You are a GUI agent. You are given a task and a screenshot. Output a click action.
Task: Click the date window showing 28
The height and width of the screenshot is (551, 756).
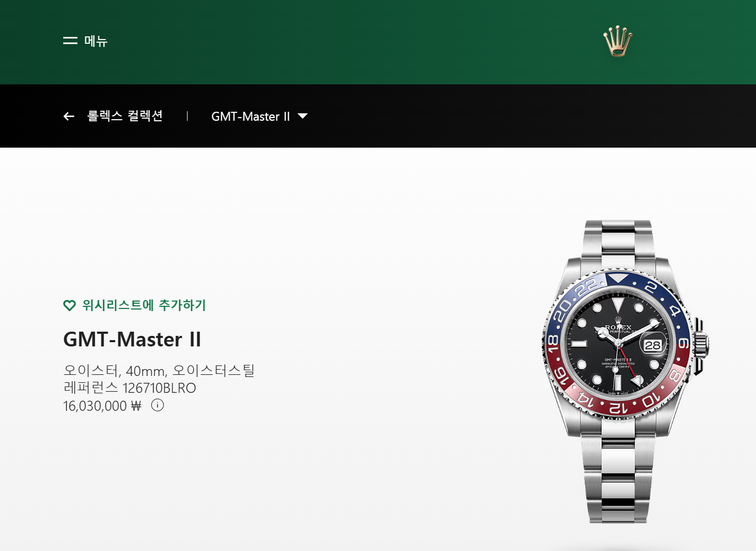[x=652, y=345]
